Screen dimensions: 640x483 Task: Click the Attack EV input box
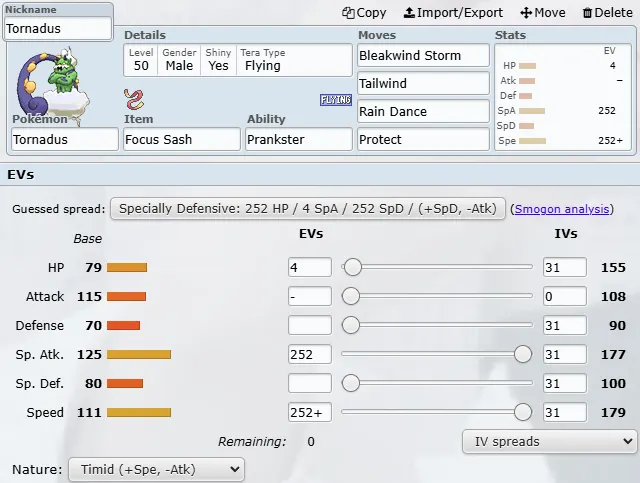tap(310, 296)
